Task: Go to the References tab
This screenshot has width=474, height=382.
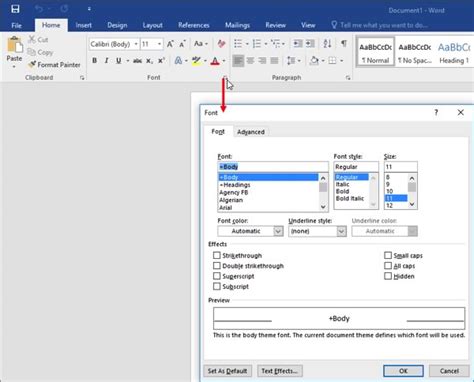Action: click(x=194, y=25)
